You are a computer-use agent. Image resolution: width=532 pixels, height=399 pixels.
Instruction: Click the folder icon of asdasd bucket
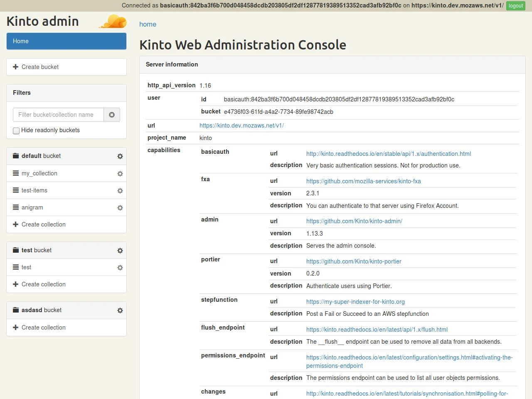(x=16, y=310)
